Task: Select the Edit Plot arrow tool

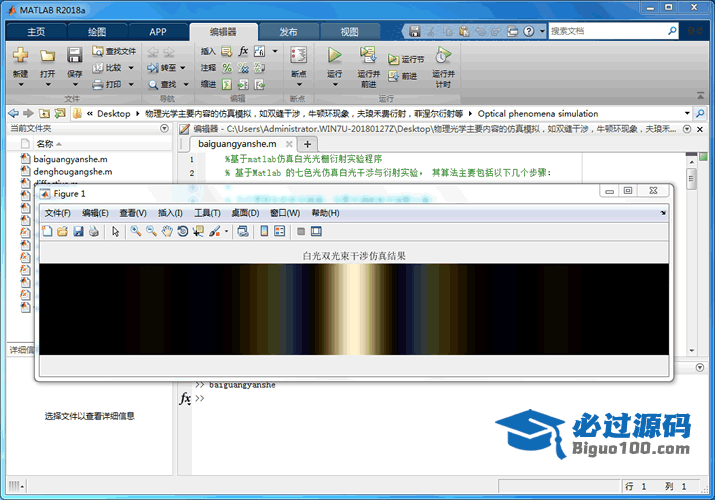Action: coord(115,231)
